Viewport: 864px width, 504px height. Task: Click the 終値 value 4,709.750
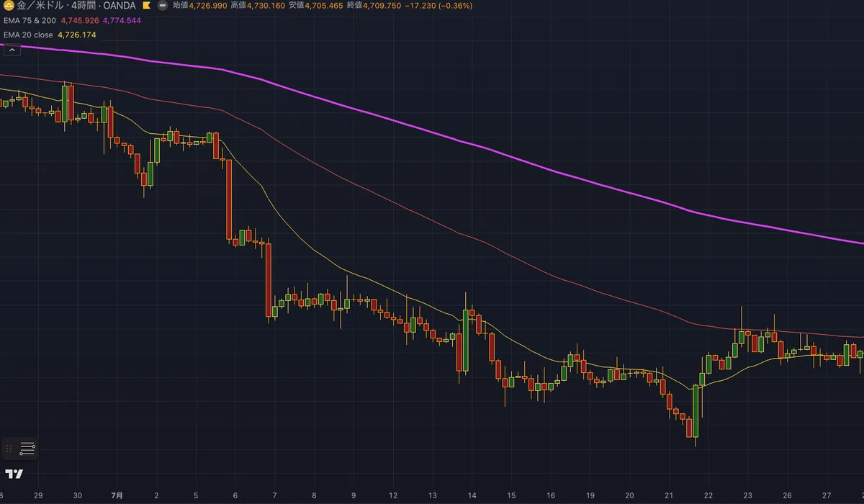[382, 6]
